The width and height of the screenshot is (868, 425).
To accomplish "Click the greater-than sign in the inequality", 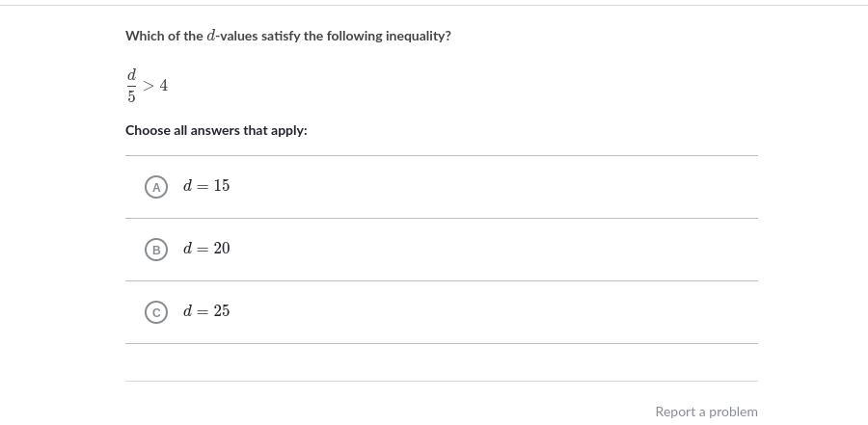I will point(149,86).
